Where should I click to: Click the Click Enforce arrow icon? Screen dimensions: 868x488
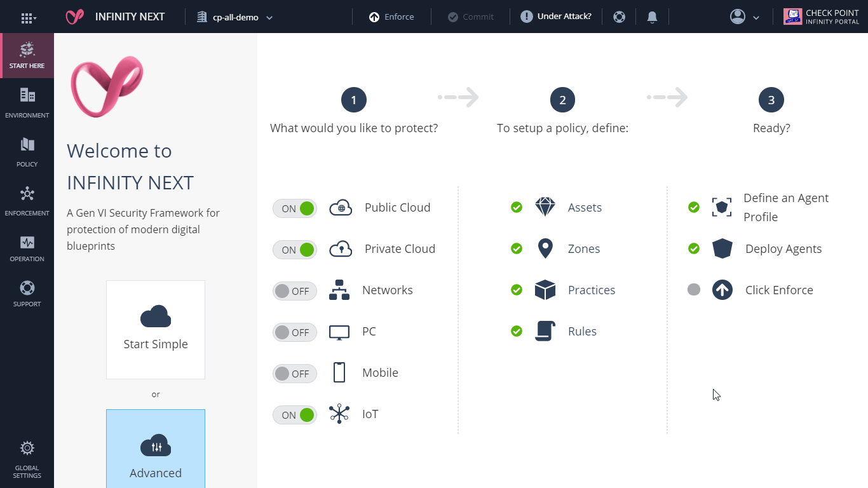click(722, 290)
